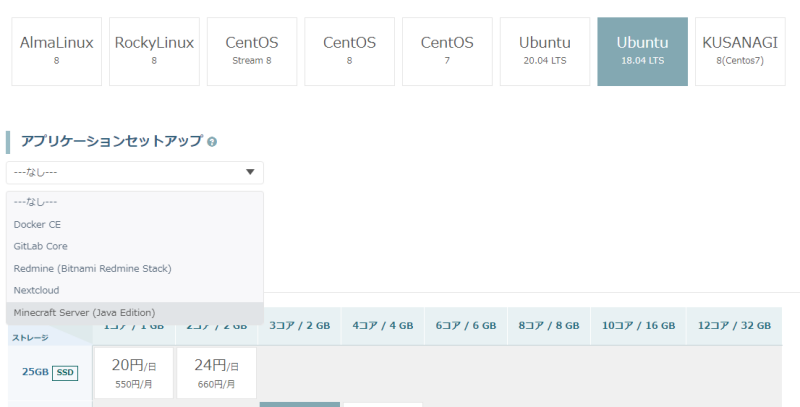Screen dimensions: 800x407
Task: Open the application setup dropdown
Action: 135,172
